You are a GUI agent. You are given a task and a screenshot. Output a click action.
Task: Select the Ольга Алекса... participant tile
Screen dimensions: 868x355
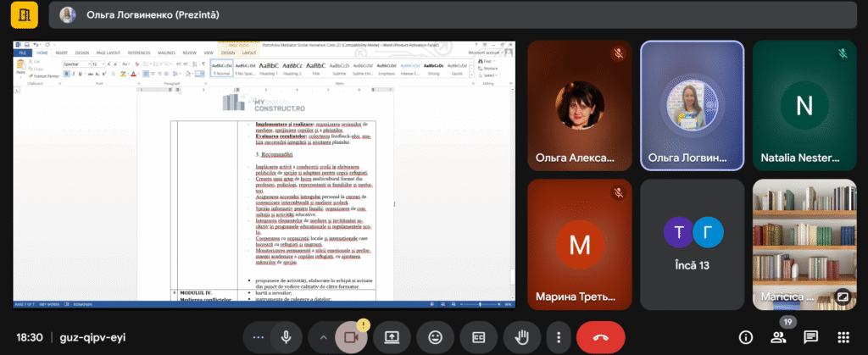coord(580,105)
